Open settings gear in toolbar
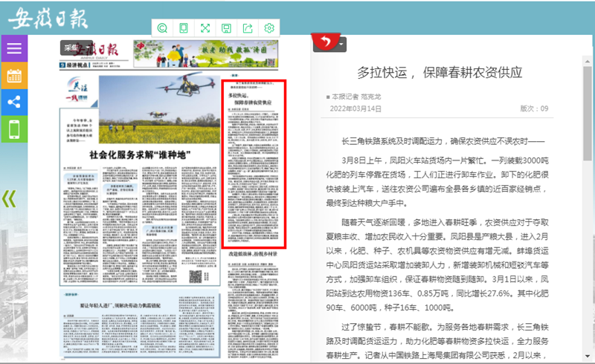The image size is (595, 364). (269, 28)
